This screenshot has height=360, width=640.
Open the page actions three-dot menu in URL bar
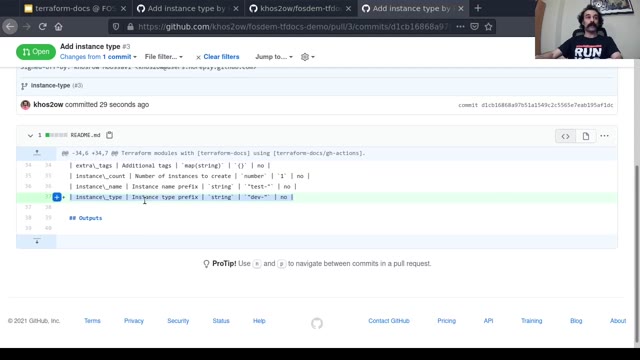(x=460, y=27)
